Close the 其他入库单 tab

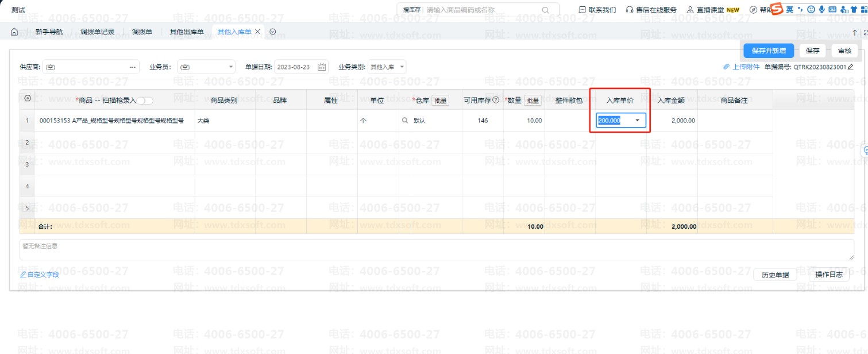coord(258,32)
